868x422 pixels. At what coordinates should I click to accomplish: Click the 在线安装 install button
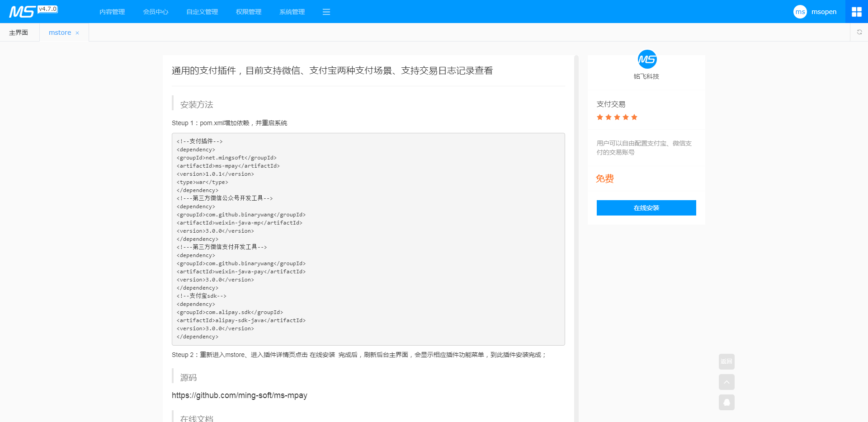click(646, 208)
